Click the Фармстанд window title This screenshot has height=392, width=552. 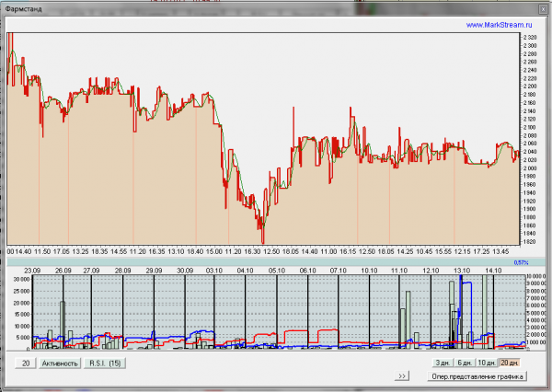24,9
